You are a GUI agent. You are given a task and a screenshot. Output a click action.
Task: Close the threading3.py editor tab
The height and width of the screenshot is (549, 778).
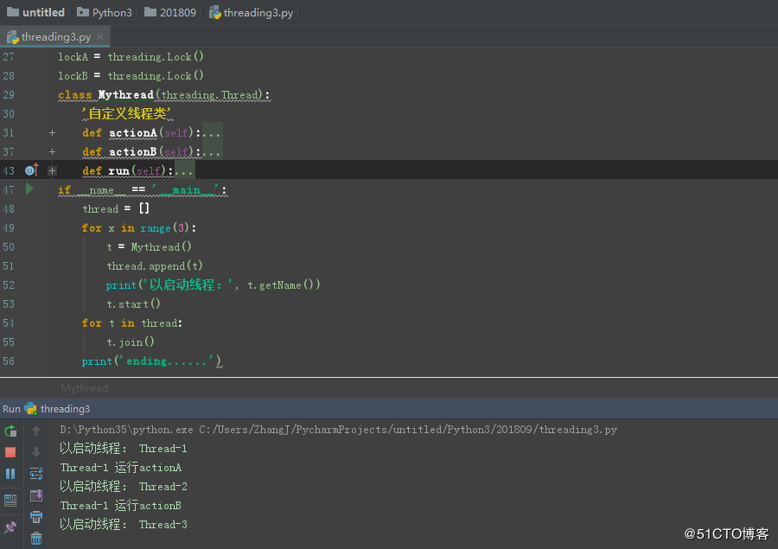[100, 37]
